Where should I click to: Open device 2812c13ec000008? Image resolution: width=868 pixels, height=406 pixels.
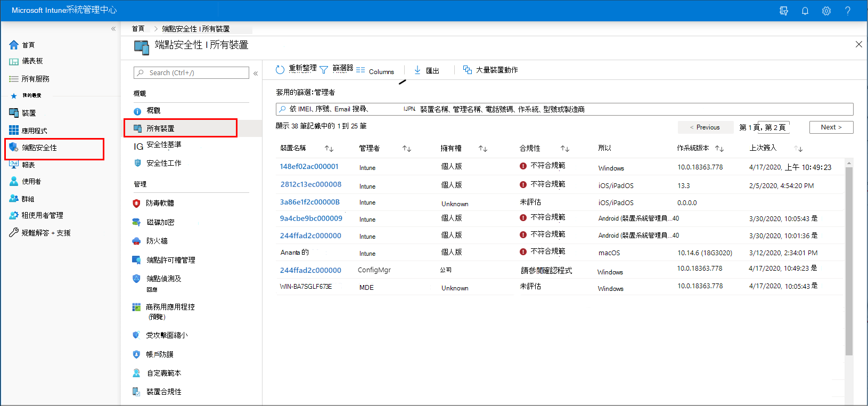click(x=311, y=184)
